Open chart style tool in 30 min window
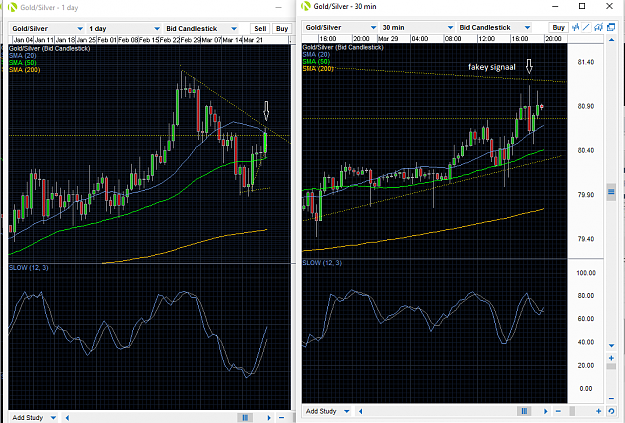 [x=576, y=28]
